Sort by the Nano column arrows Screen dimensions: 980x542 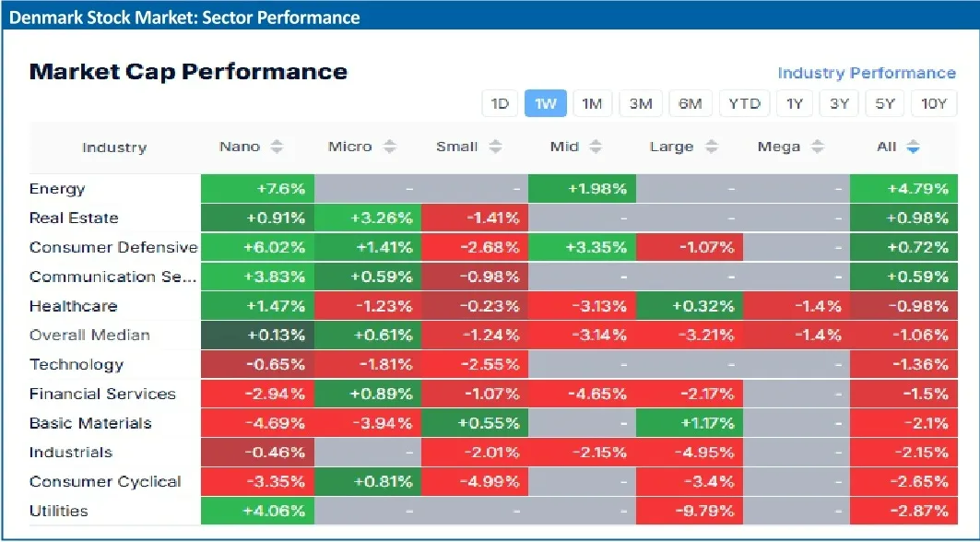[277, 147]
